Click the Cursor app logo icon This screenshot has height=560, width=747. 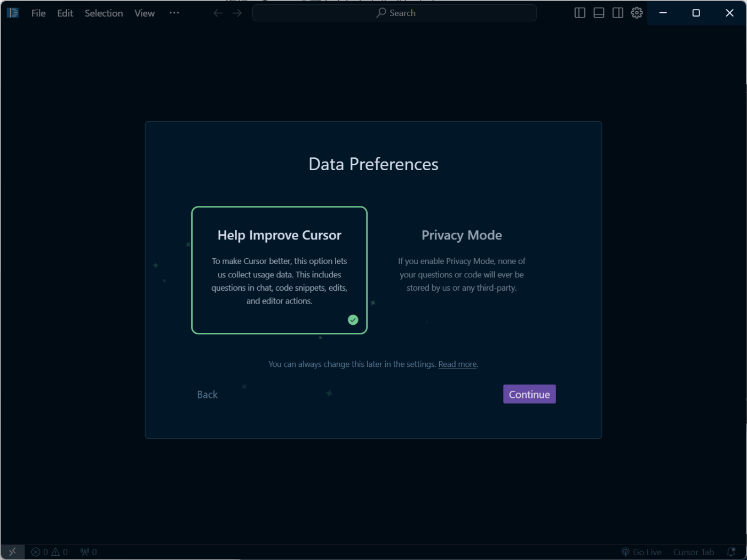coord(13,13)
